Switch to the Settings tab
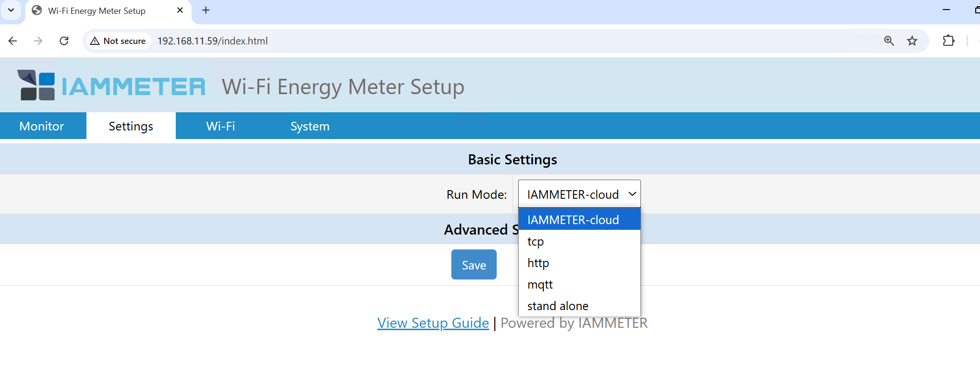The height and width of the screenshot is (387, 980). click(131, 126)
